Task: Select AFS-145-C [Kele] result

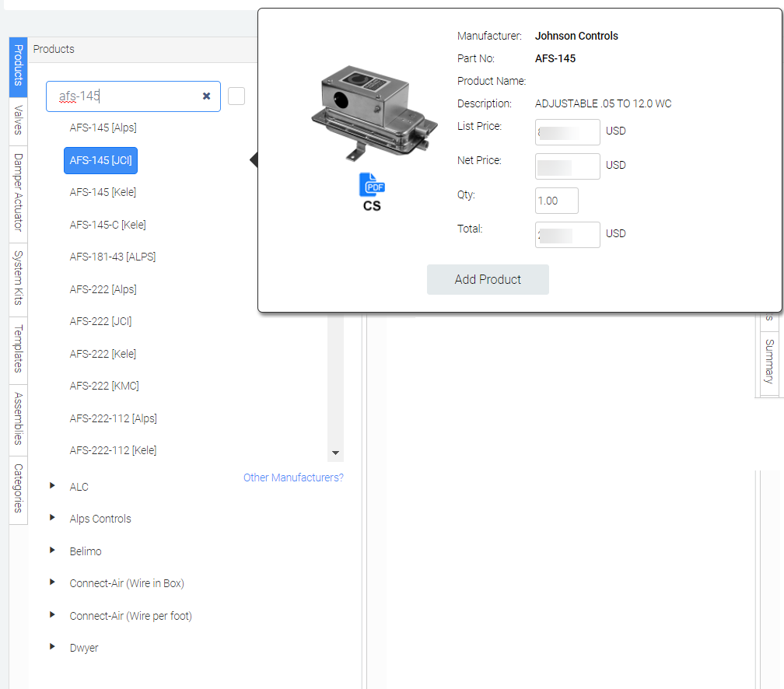Action: pos(108,225)
